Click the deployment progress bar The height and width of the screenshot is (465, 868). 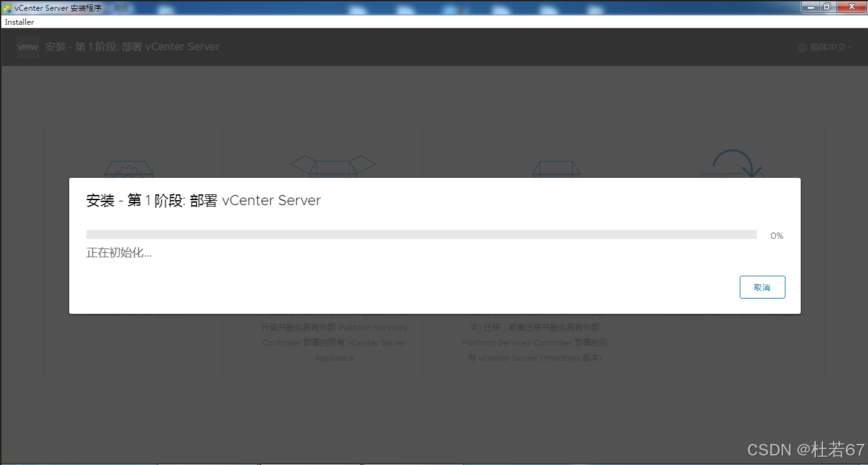tap(422, 234)
